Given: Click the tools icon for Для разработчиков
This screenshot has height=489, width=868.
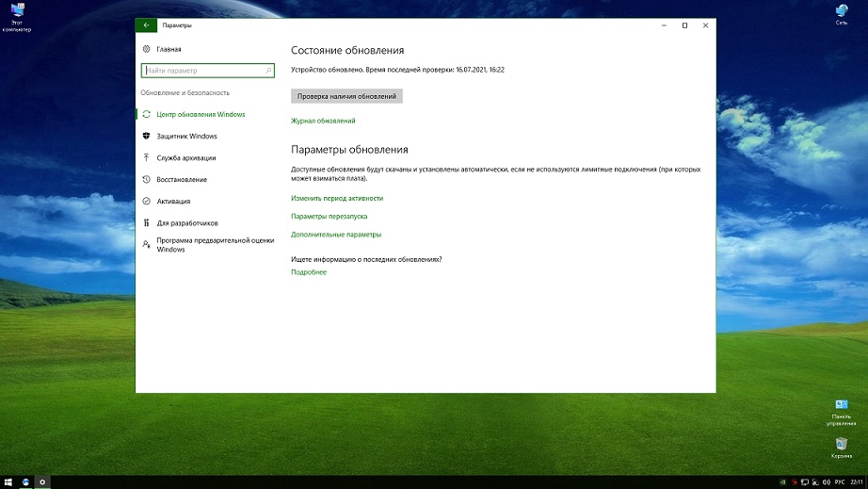Looking at the screenshot, I should tap(146, 222).
